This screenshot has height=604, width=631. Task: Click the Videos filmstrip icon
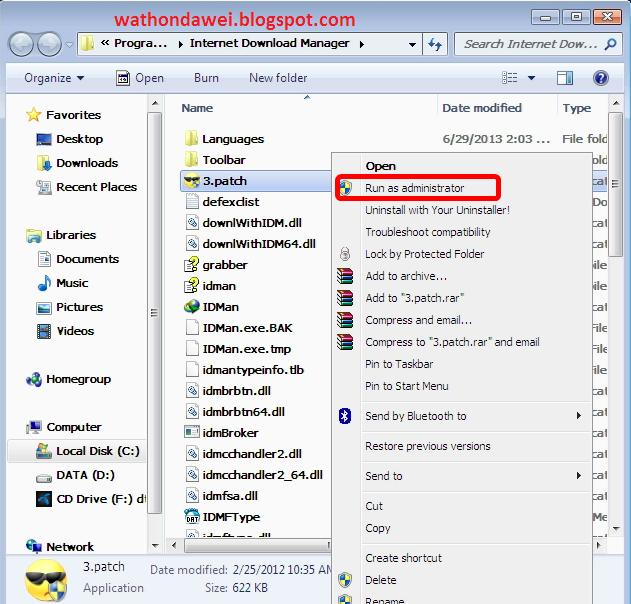pos(44,331)
